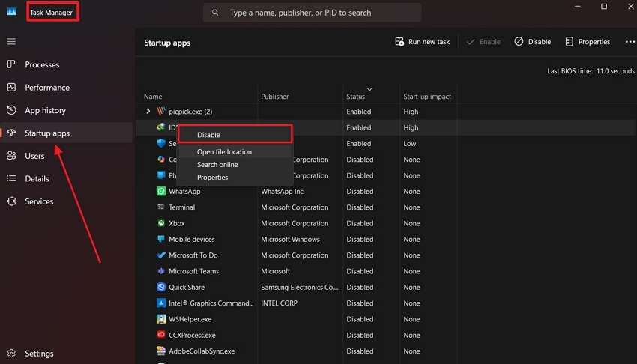The height and width of the screenshot is (364, 637).
Task: Click the Run new task button
Action: click(422, 42)
